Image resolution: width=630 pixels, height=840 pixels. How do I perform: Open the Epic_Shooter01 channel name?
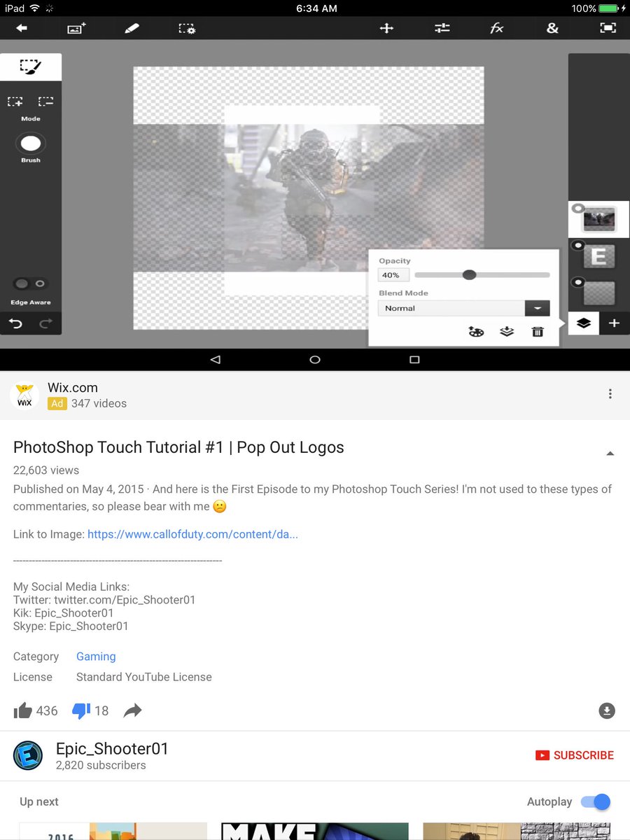click(112, 748)
